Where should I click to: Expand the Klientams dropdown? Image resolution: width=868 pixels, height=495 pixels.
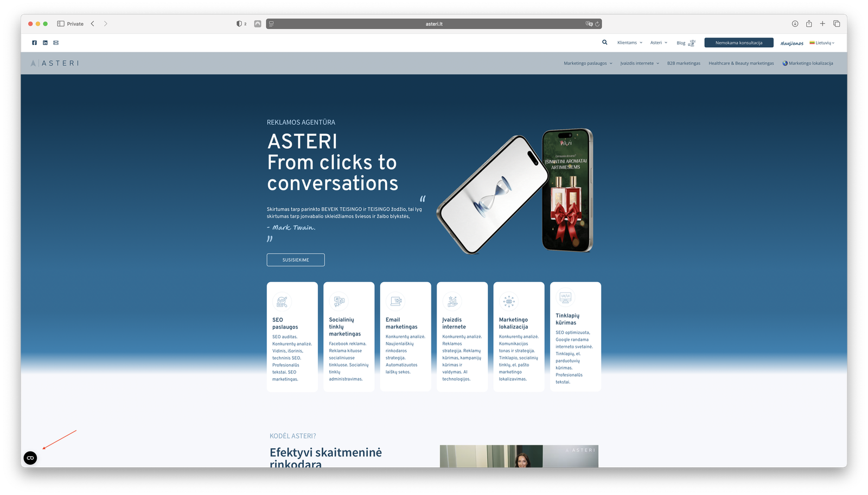(630, 42)
